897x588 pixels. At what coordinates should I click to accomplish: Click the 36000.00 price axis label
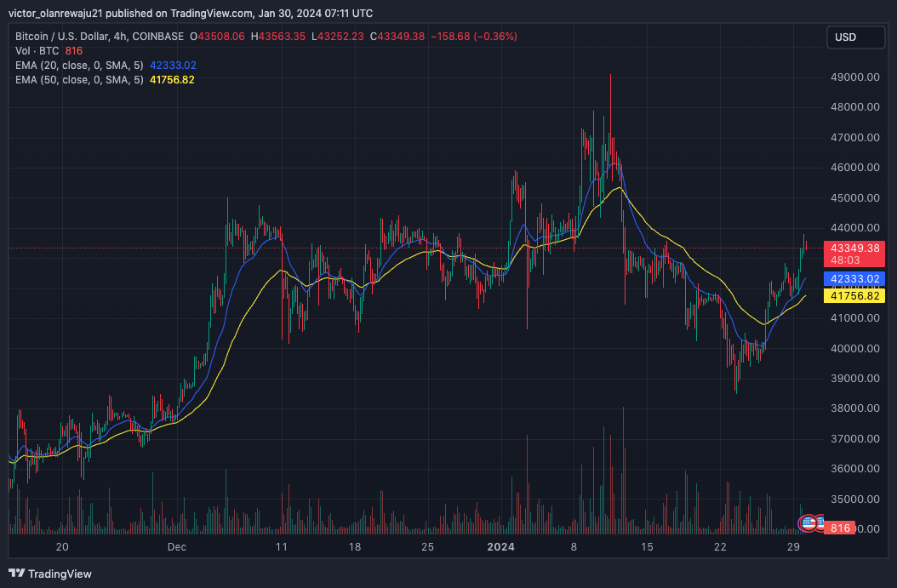tap(854, 469)
